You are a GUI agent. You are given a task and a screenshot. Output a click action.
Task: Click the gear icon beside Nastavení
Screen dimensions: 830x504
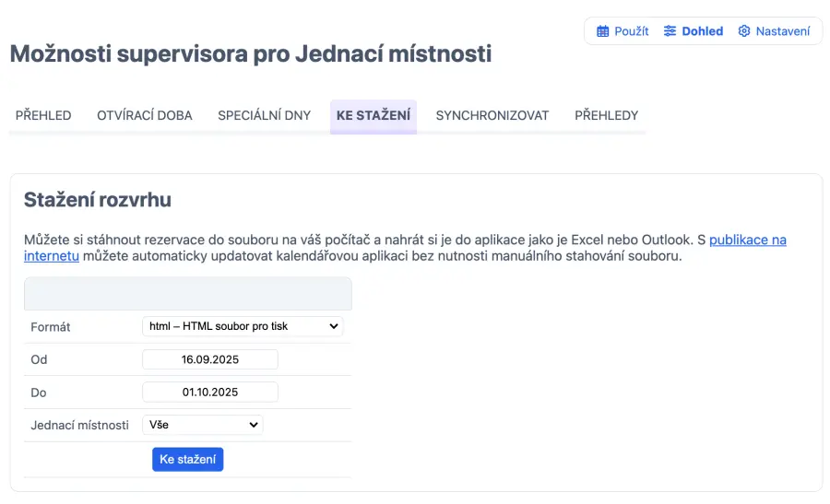(744, 31)
